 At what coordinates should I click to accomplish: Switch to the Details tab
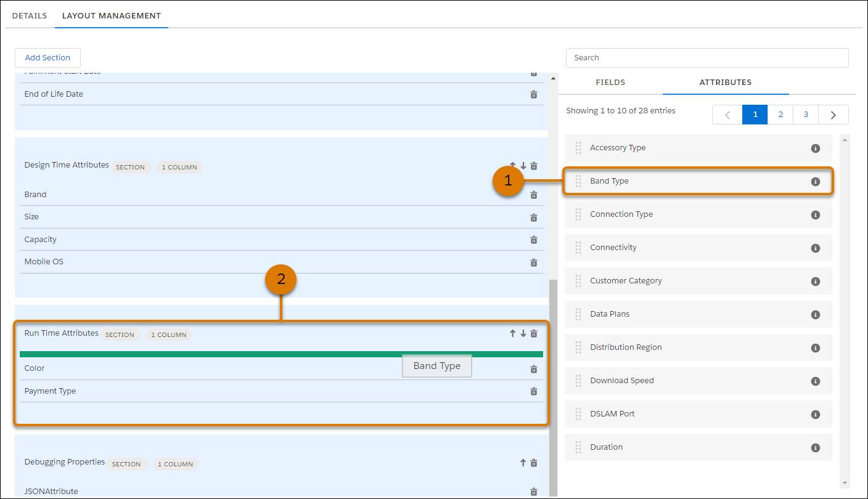(x=30, y=15)
